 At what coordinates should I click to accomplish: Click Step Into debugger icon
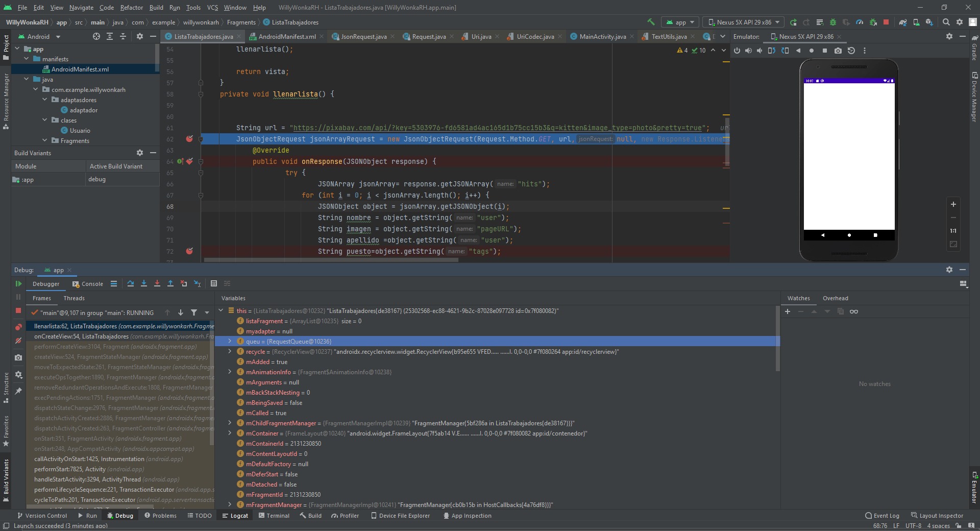[144, 283]
